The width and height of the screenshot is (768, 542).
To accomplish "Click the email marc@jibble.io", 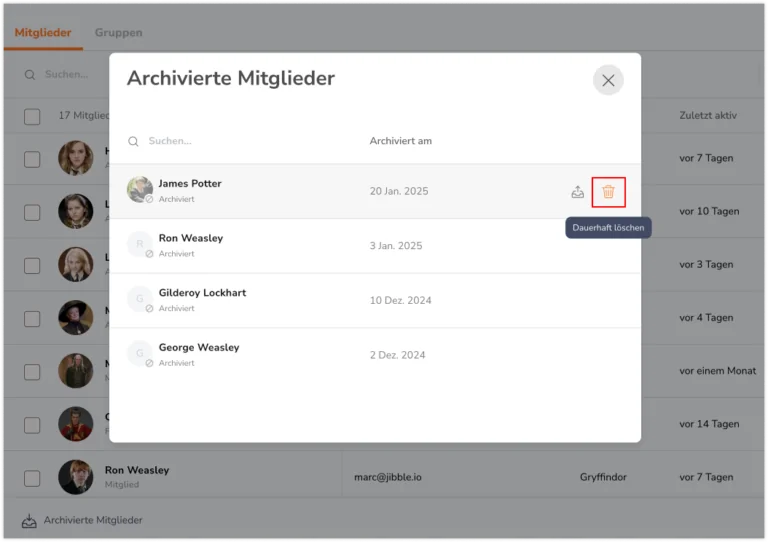I will click(x=387, y=477).
